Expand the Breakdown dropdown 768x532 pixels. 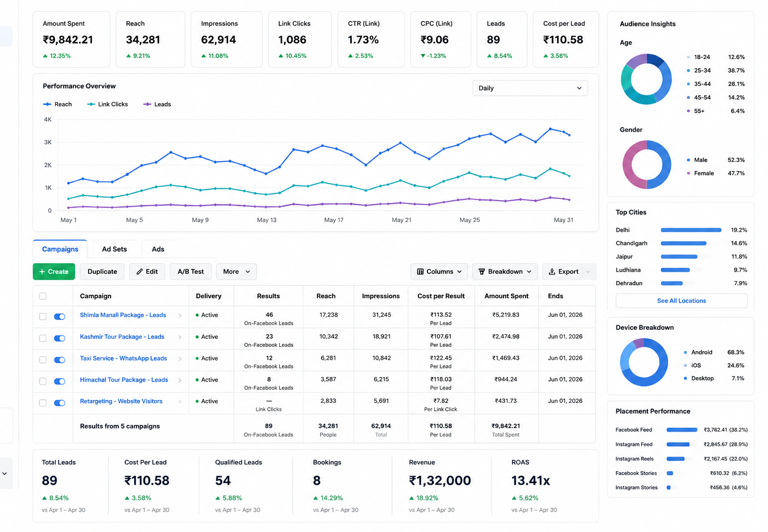(x=505, y=272)
